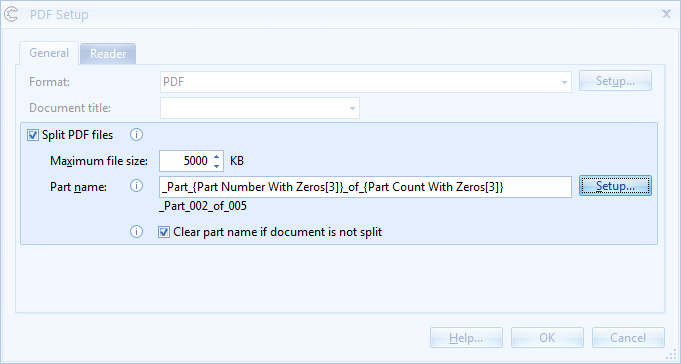Click the Setup button next to Format
This screenshot has height=364, width=681.
tap(615, 81)
